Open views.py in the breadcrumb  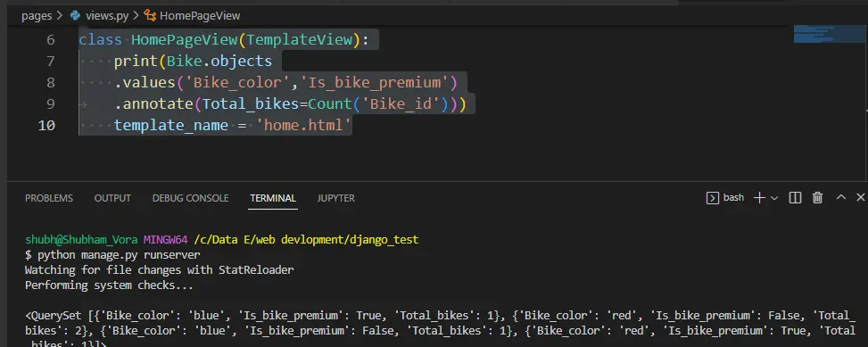(107, 16)
